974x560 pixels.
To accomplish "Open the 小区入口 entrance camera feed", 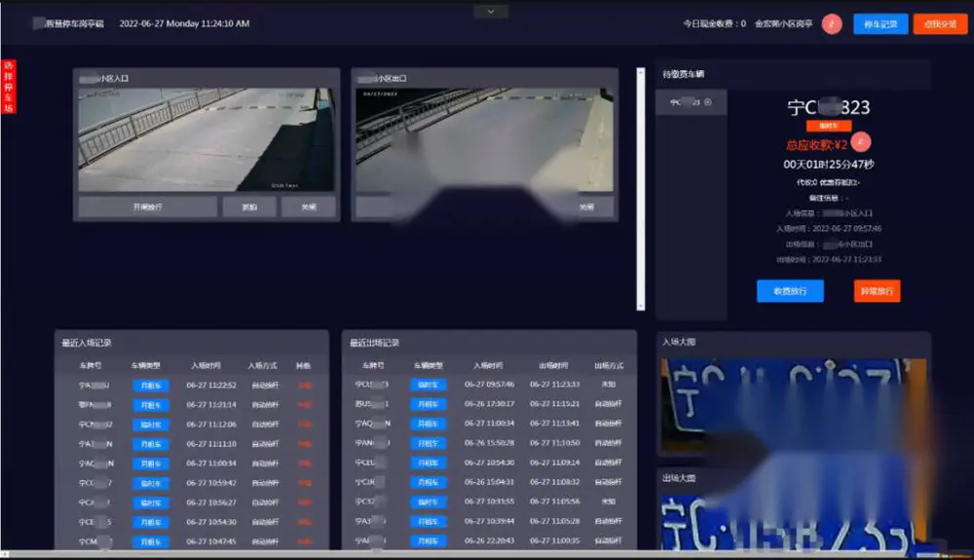I will tap(206, 139).
